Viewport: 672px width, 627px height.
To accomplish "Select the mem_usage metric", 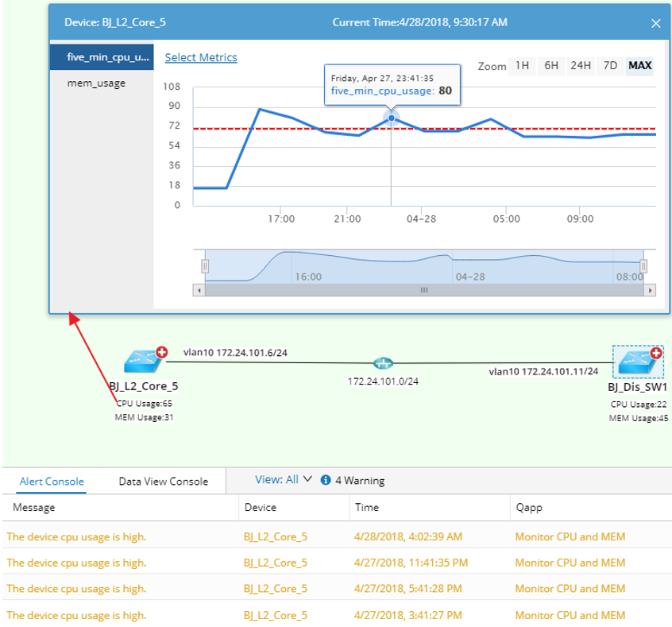I will coord(97,83).
